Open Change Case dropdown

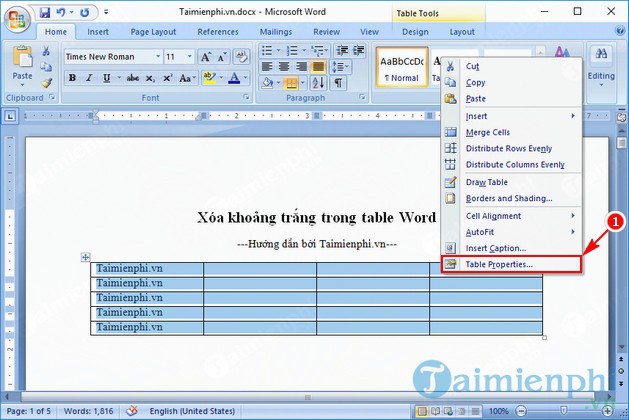[187, 78]
